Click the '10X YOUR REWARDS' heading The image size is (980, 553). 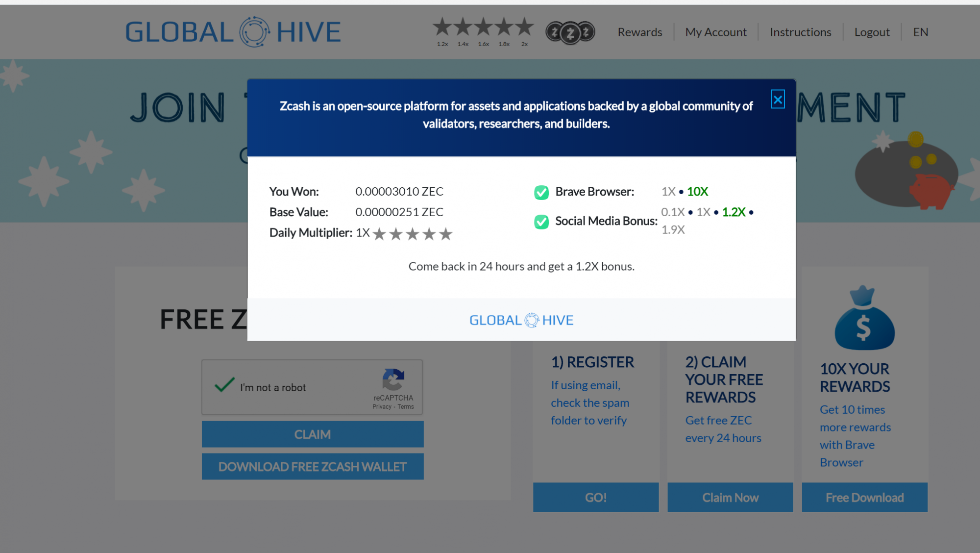(855, 378)
